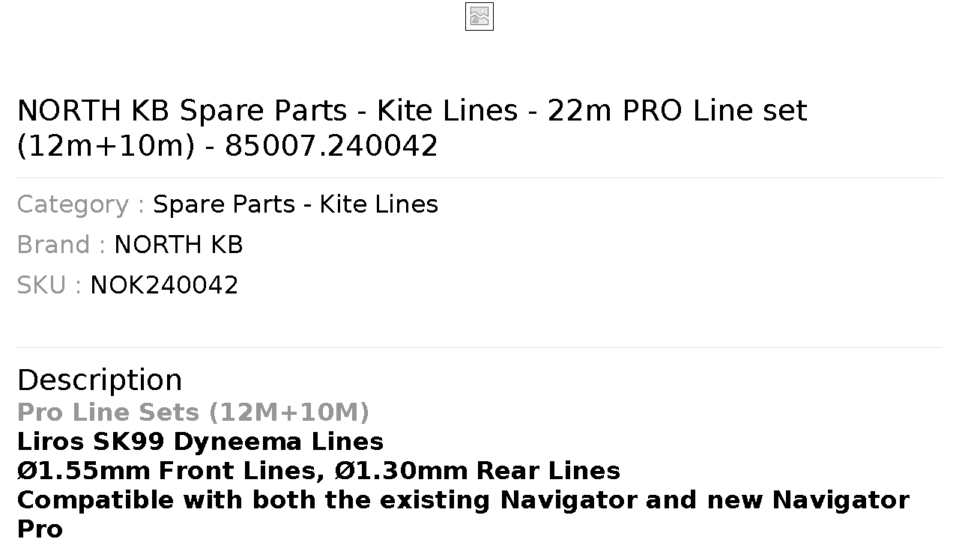Click the (12m+10m) text in the product title
Image resolution: width=959 pixels, height=560 pixels.
point(106,145)
